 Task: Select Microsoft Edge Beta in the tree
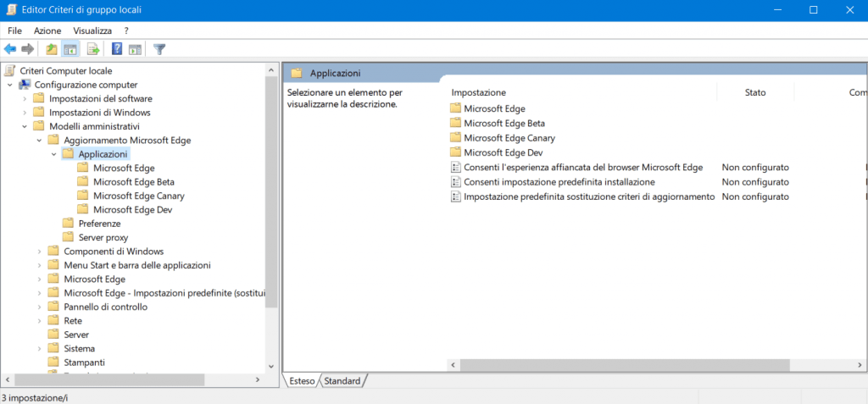pyautogui.click(x=134, y=181)
